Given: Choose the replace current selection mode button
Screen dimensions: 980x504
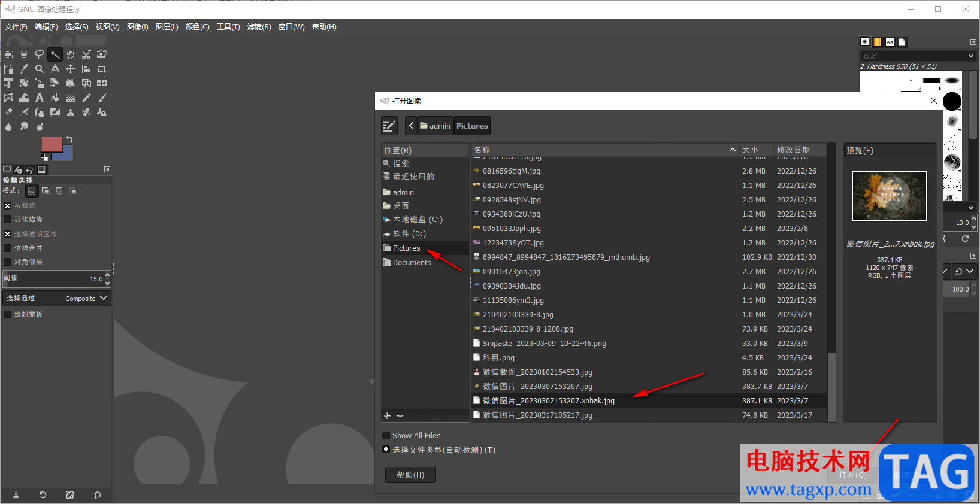Looking at the screenshot, I should click(32, 191).
